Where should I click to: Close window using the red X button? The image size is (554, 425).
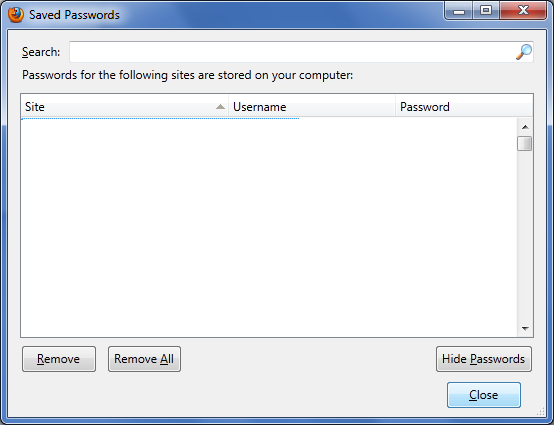click(x=523, y=11)
